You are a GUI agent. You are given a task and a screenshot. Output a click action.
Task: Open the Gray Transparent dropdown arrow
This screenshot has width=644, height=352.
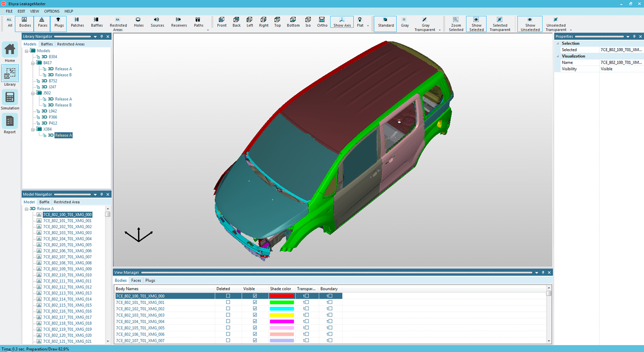tap(440, 30)
